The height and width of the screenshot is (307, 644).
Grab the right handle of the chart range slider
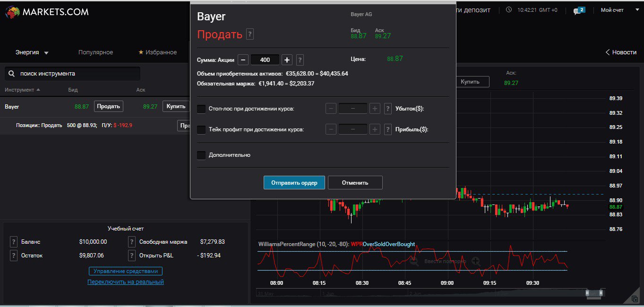pos(601,293)
